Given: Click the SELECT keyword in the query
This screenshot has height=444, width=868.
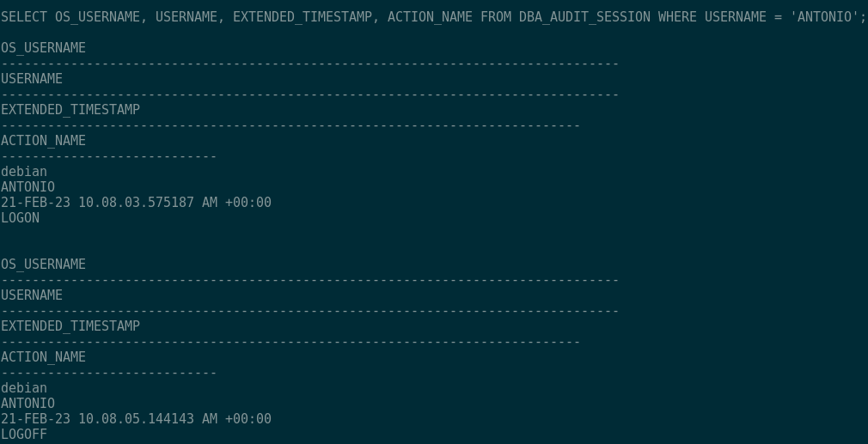Looking at the screenshot, I should tap(24, 16).
